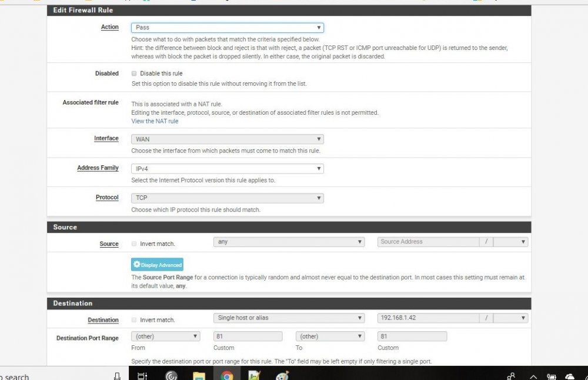Open the swirl app icon in taskbar
The height and width of the screenshot is (380, 588).
[171, 375]
